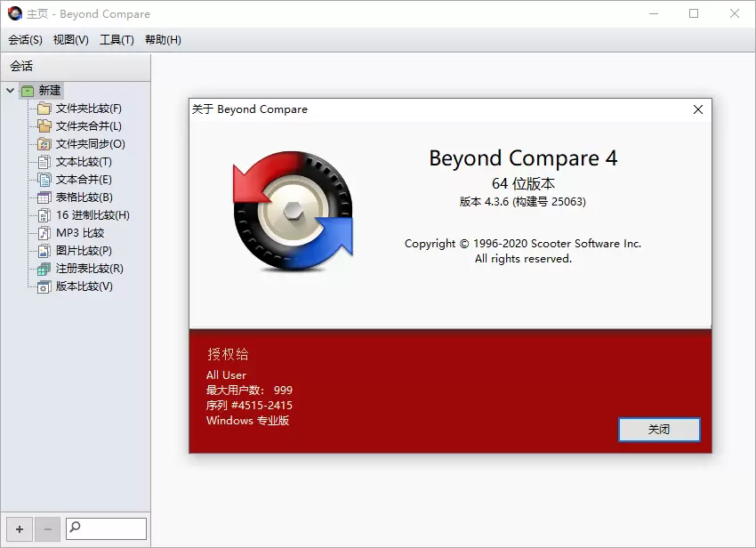Select 注册表比较(R) session type

[x=90, y=269]
